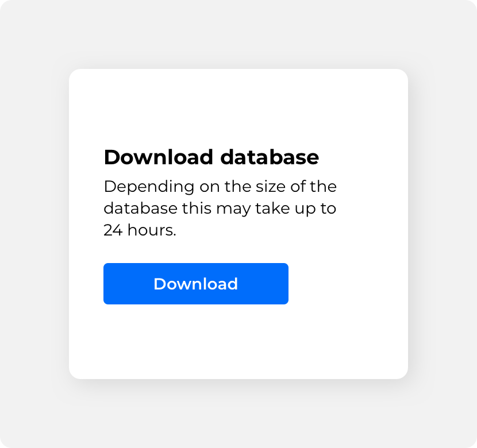The image size is (477, 448).
Task: Click the word "may" in the description paragraph
Action: 233,209
